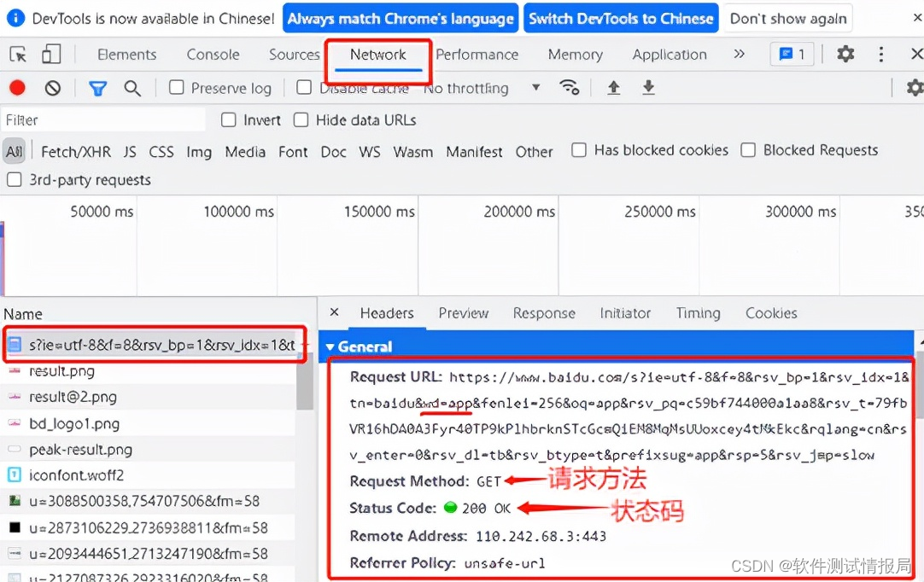
Task: Import HAR file with upload arrow
Action: (613, 88)
